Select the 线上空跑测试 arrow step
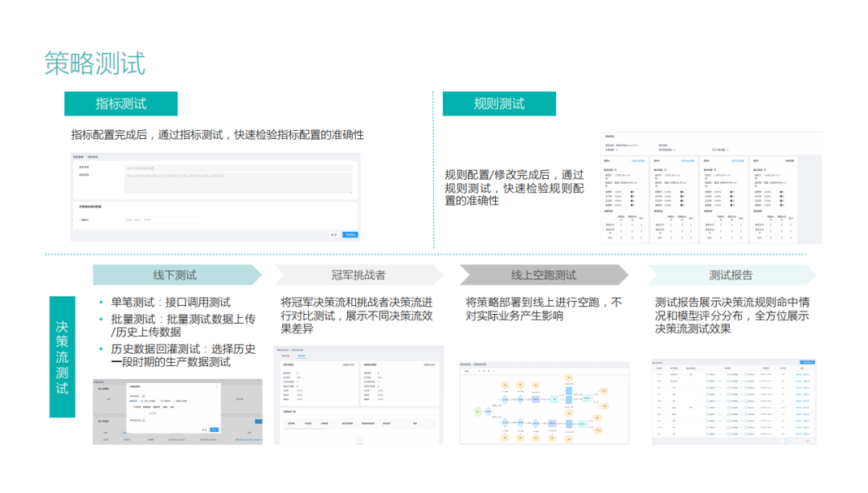The width and height of the screenshot is (868, 493). 543,275
